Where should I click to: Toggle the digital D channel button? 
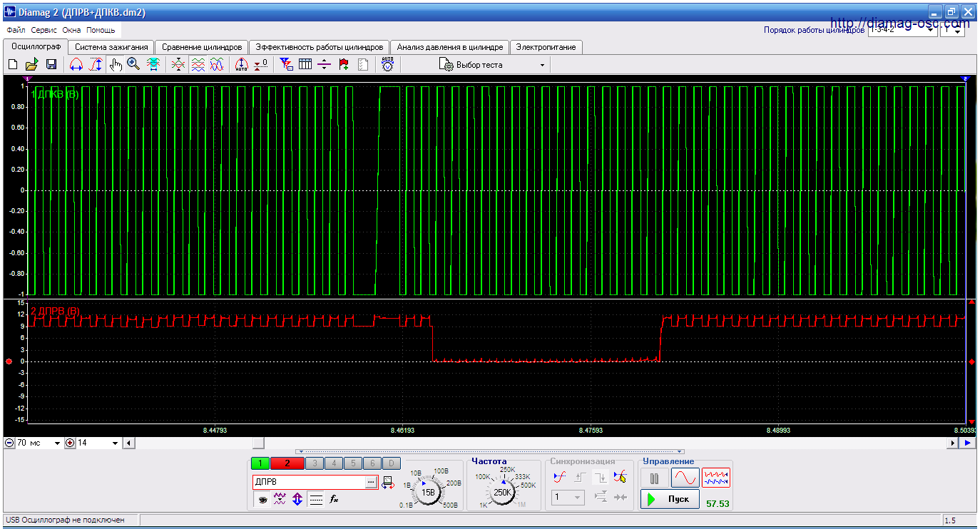[391, 463]
